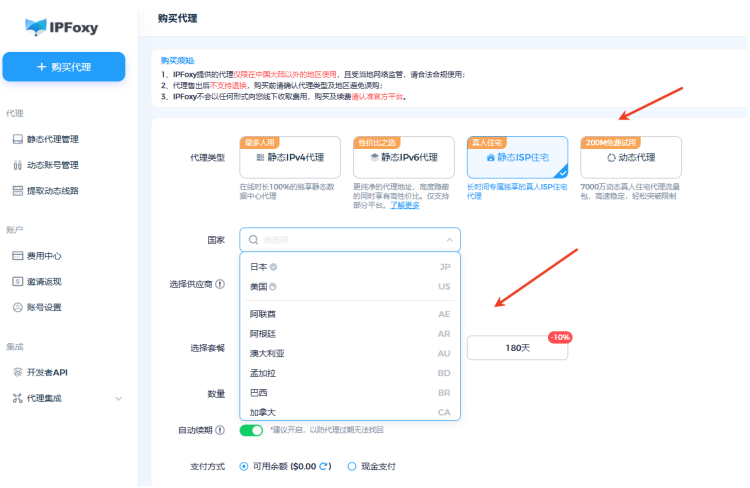Toggle the 自动续期 switch
Viewport: 750px width, 488px height.
click(251, 430)
